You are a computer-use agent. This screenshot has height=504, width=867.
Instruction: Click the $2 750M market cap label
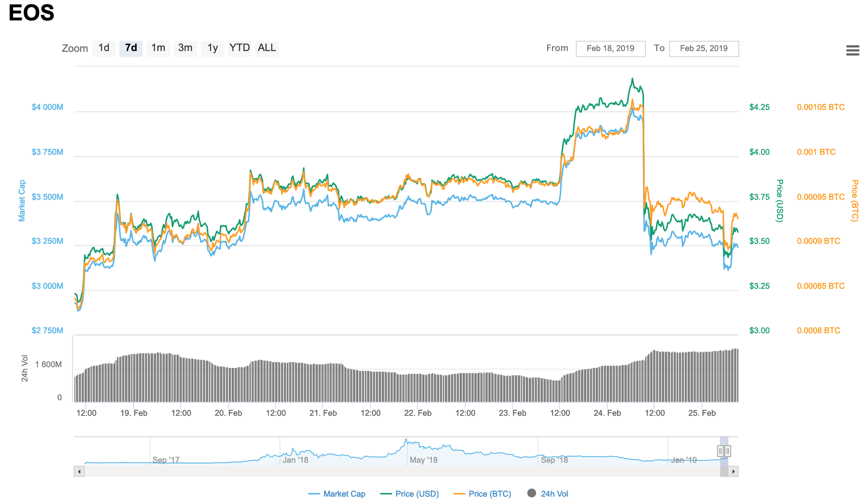47,330
